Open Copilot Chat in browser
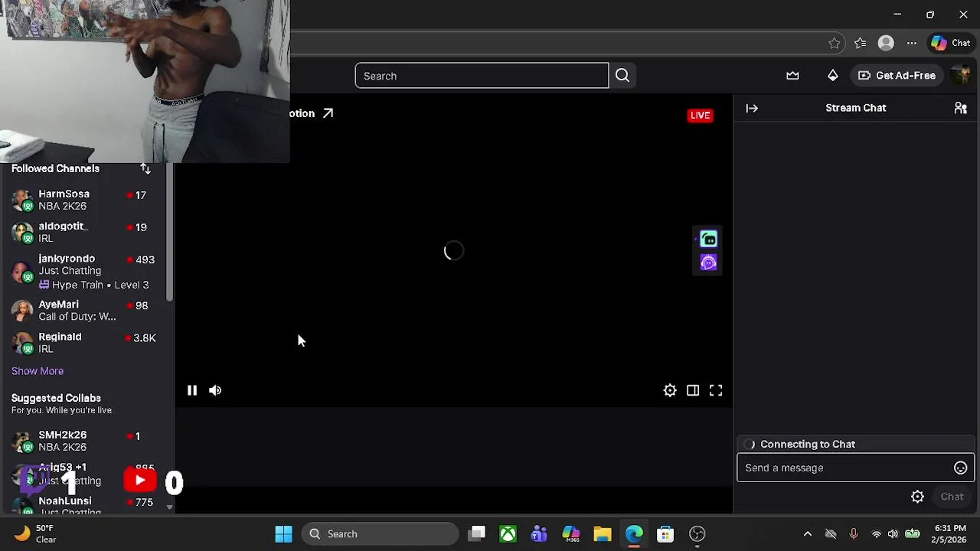The width and height of the screenshot is (980, 551). pyautogui.click(x=950, y=44)
